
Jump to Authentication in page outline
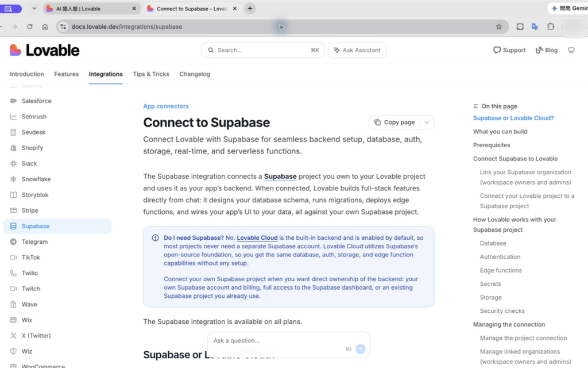[x=500, y=257]
